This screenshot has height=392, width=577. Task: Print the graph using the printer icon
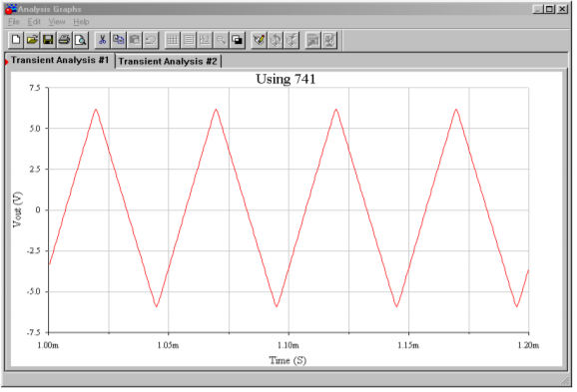click(65, 39)
